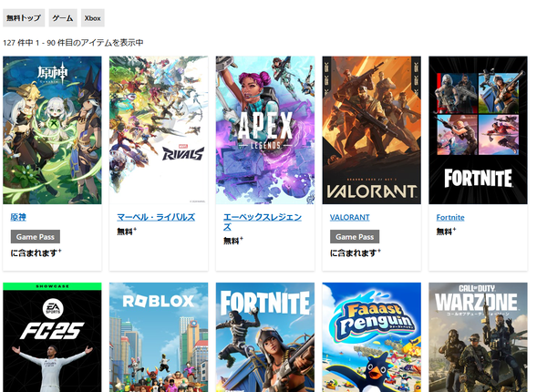Select the Xbox filter chip
Screen dimensions: 547x392
93,18
